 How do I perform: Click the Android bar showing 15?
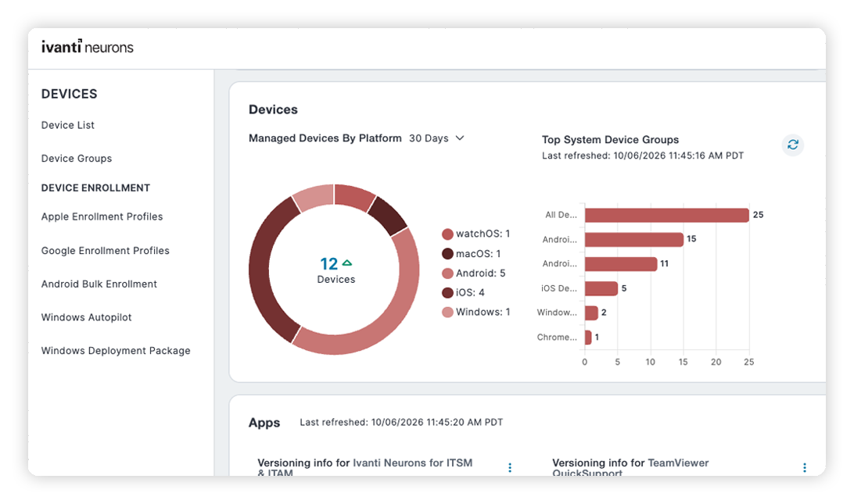[x=634, y=239]
